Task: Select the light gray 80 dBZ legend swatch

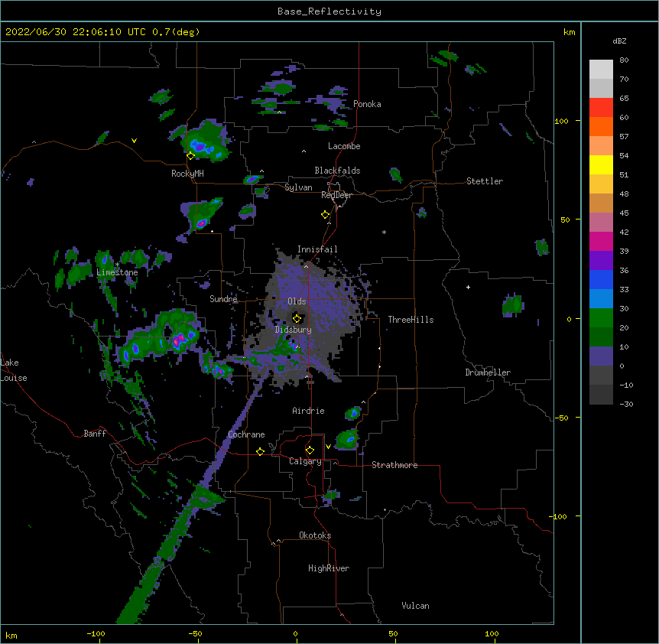Action: coord(601,70)
